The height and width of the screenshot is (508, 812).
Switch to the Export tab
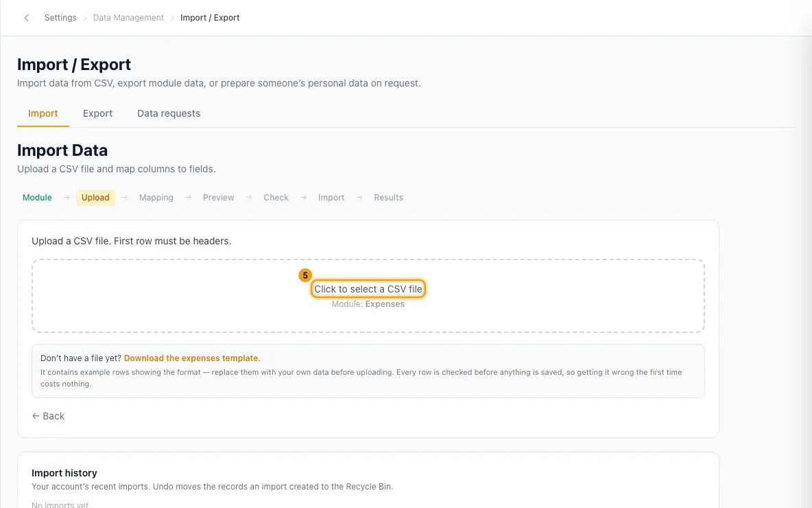(x=97, y=113)
